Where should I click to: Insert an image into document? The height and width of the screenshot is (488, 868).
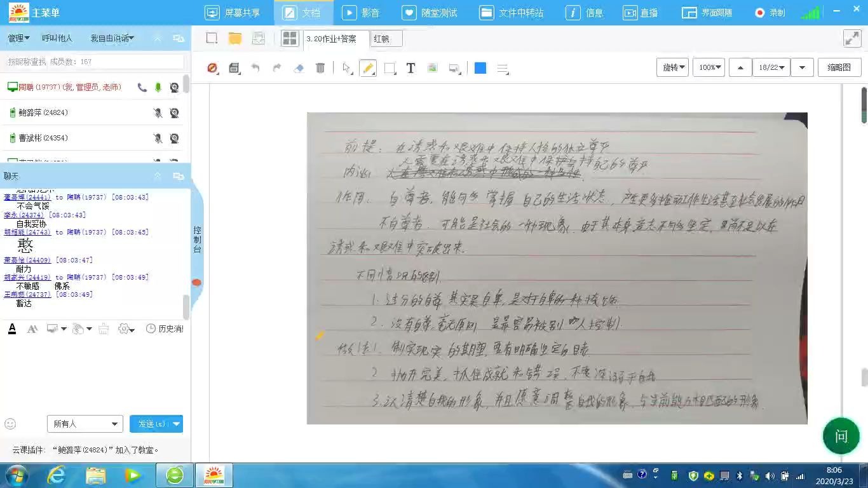[432, 68]
